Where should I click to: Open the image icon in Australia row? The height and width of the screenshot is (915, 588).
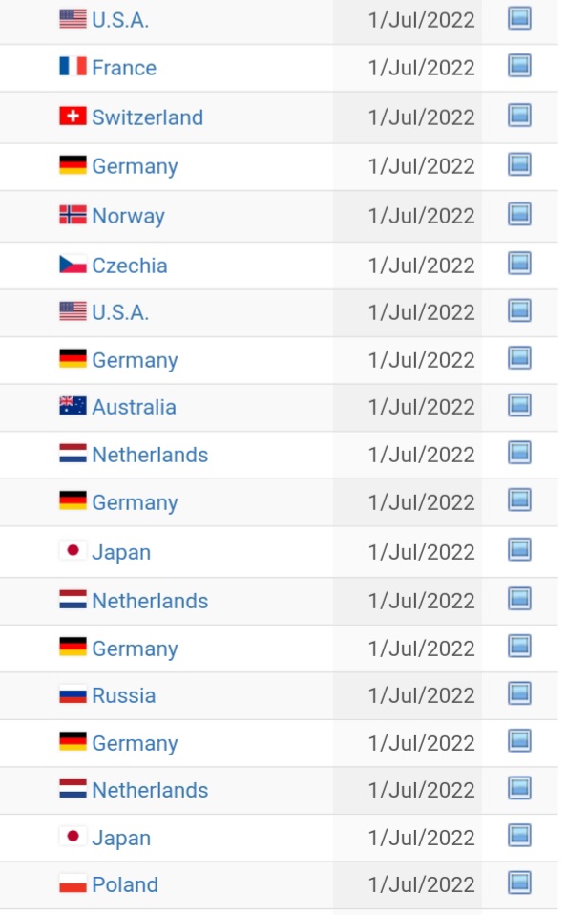[x=519, y=405]
